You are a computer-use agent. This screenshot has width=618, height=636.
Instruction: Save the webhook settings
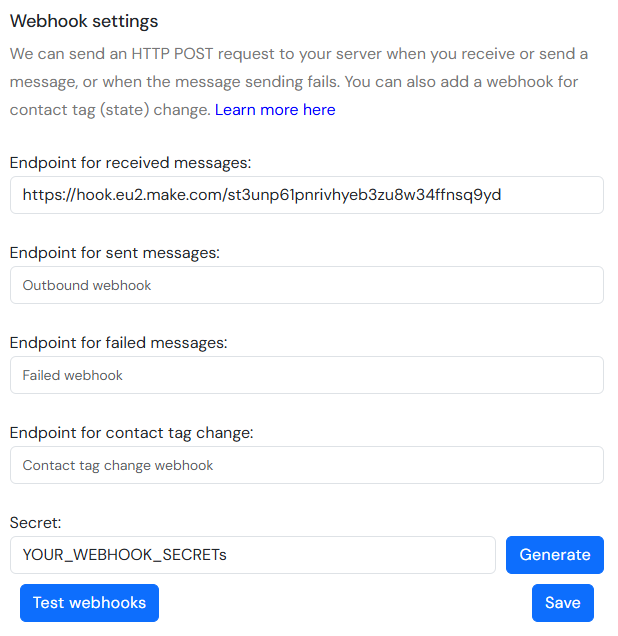tap(562, 603)
